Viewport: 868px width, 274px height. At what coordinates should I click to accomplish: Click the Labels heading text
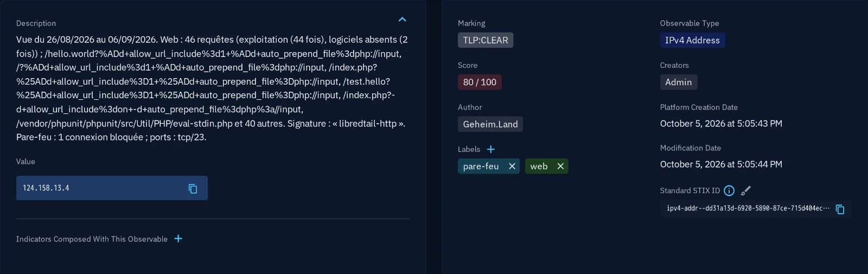[469, 149]
